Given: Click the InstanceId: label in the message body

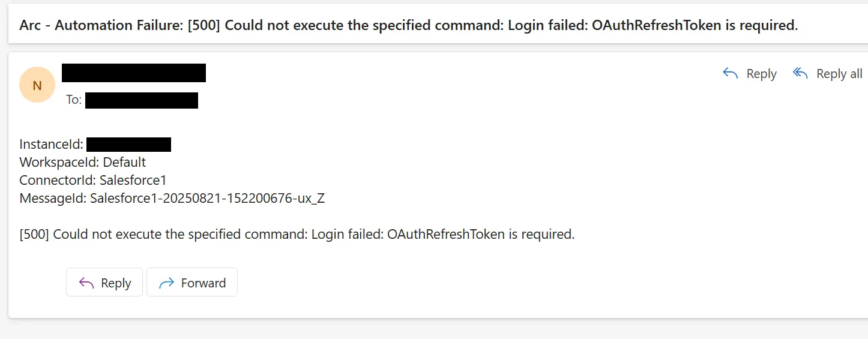Looking at the screenshot, I should (x=51, y=145).
